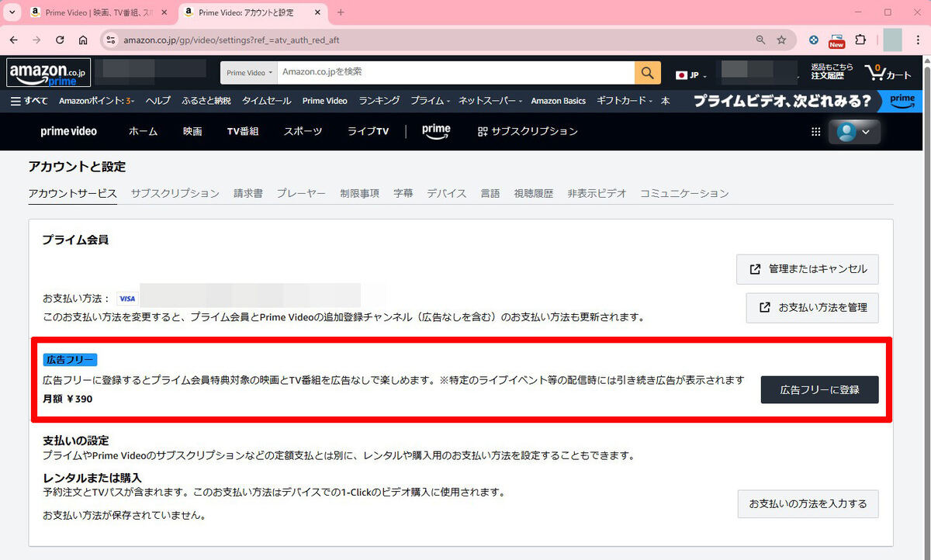Open the tab search chevron in tab strip

point(13,12)
